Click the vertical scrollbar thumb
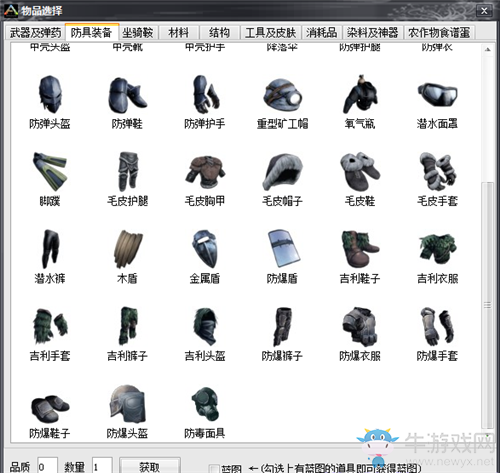The height and width of the screenshot is (473, 500). point(488,305)
